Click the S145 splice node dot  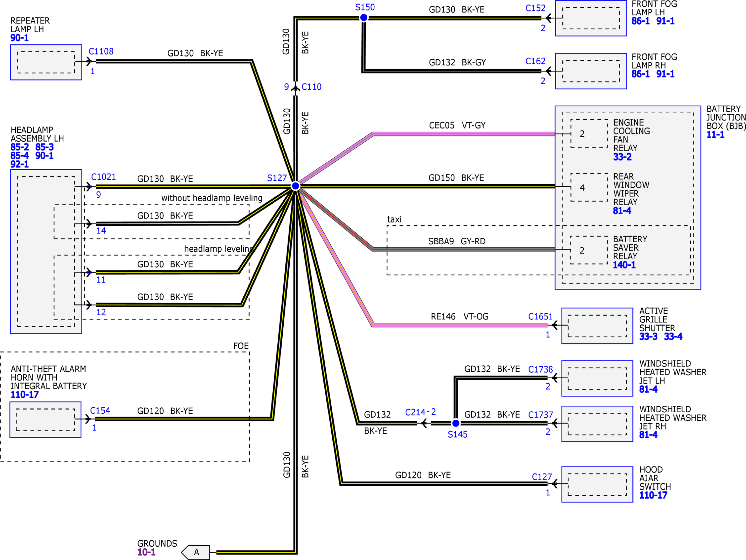coord(456,423)
